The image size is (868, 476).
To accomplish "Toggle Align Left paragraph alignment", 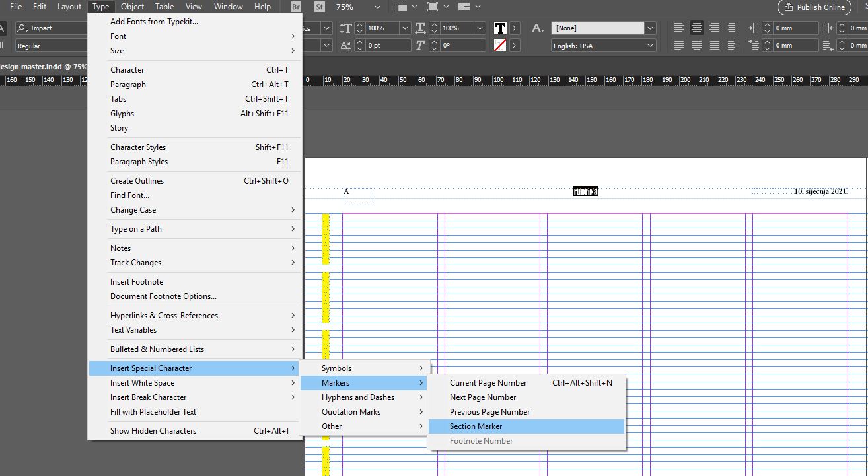I will [679, 28].
